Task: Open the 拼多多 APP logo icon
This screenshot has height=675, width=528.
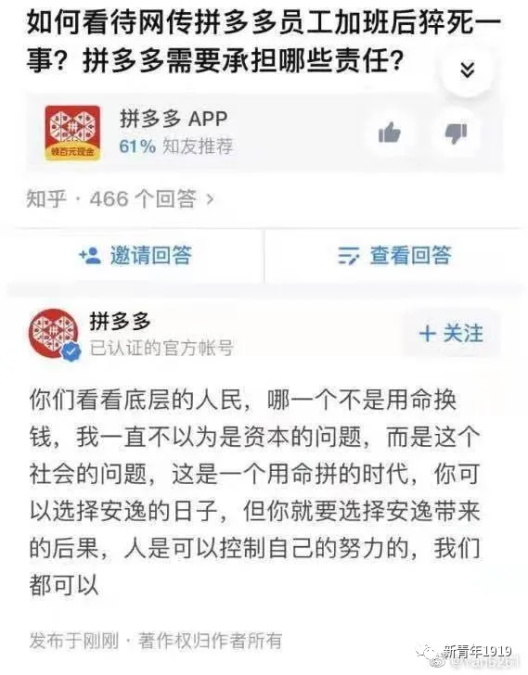Action: pos(73,133)
